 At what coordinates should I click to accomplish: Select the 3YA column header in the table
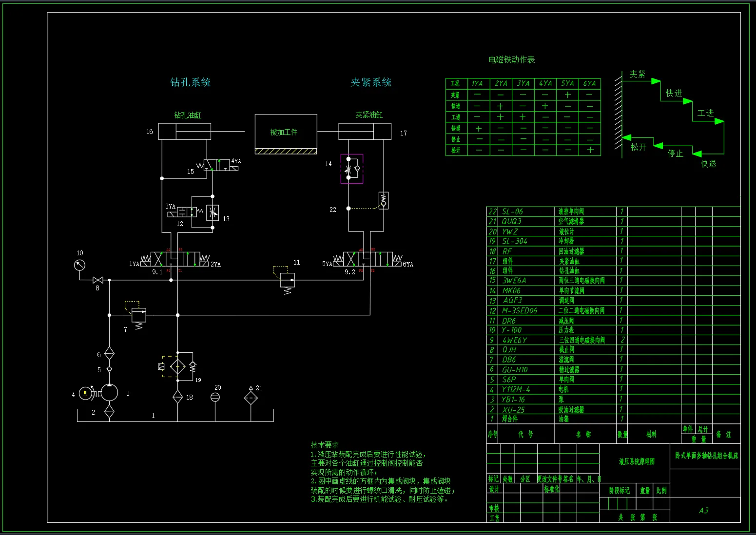point(523,83)
